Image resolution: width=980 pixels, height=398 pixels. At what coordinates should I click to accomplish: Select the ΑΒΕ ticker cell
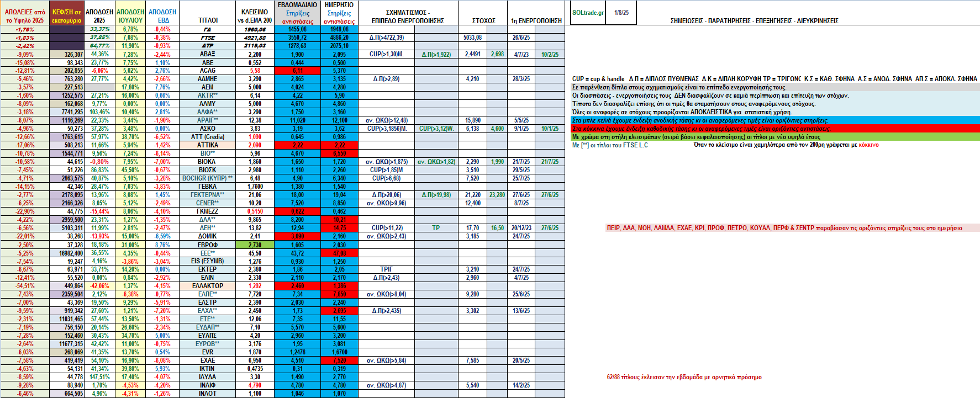point(208,62)
